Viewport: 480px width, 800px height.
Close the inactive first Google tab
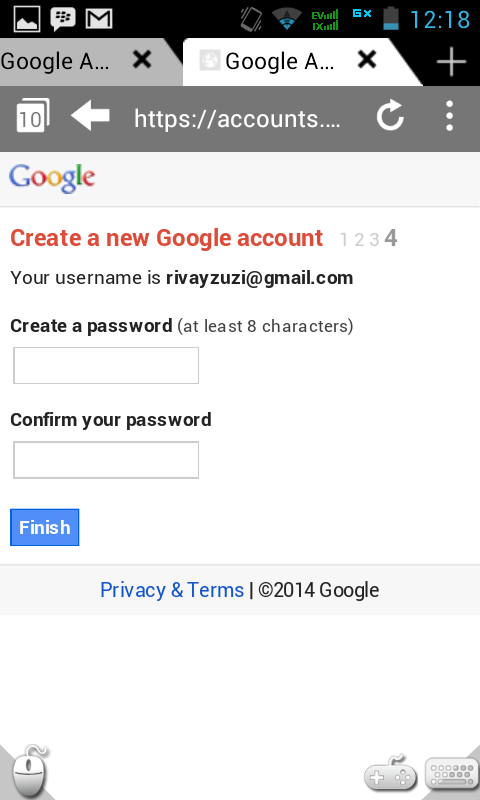tap(142, 60)
